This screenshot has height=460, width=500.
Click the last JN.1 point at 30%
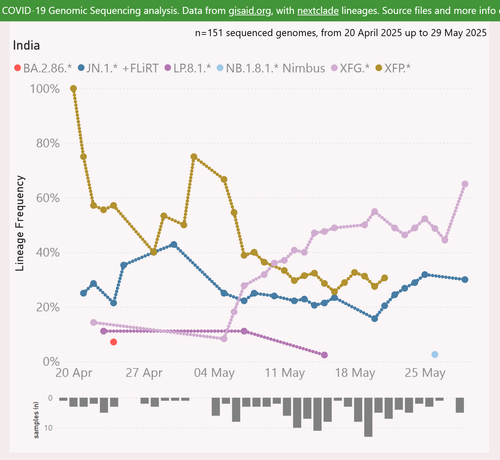coord(465,279)
